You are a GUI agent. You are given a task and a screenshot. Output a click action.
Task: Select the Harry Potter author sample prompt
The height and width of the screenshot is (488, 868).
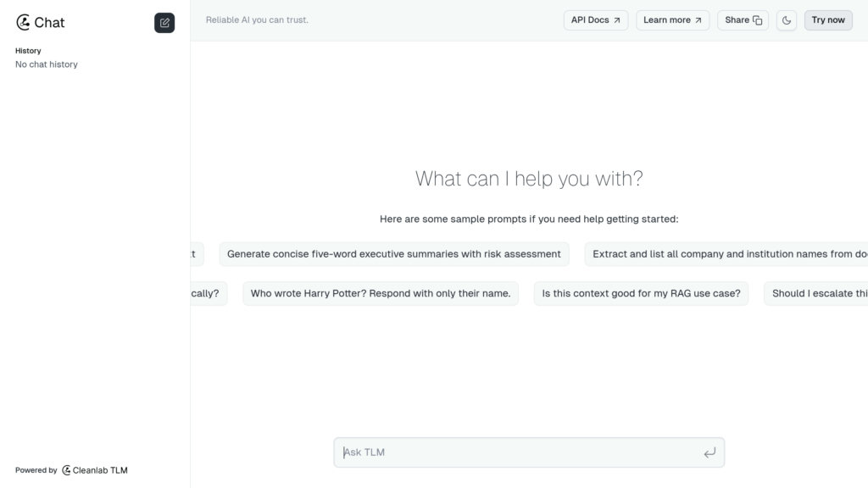click(x=381, y=293)
